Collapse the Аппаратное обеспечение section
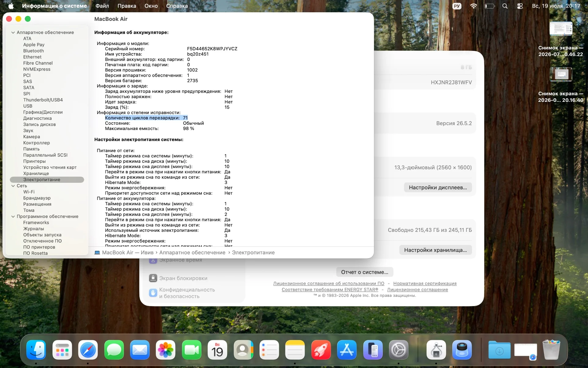Screen dimensions: 588x368 coord(13,33)
